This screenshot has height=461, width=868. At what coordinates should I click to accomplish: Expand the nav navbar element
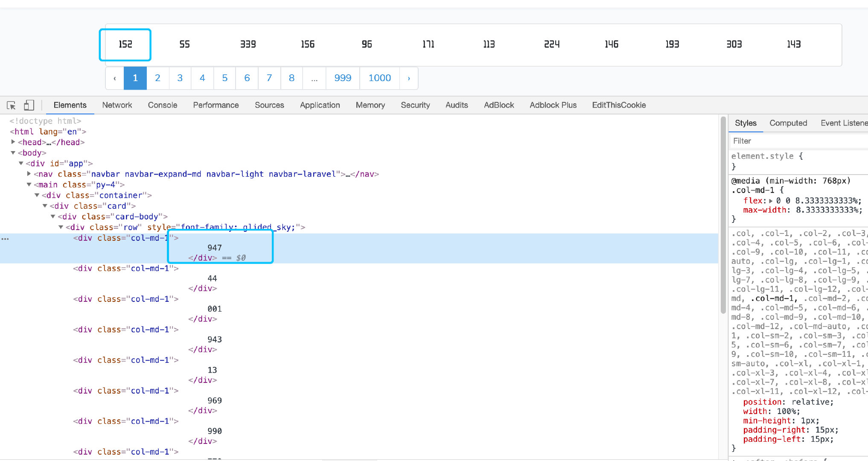point(29,174)
